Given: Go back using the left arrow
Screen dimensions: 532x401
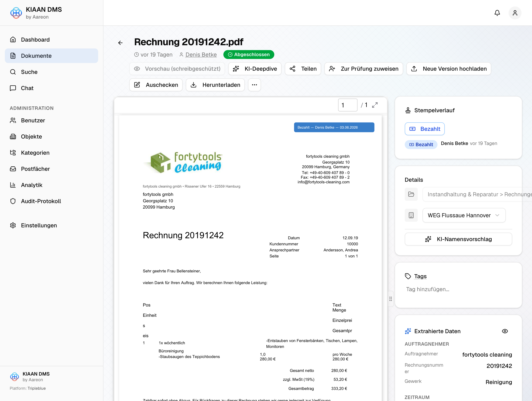Looking at the screenshot, I should click(x=120, y=43).
